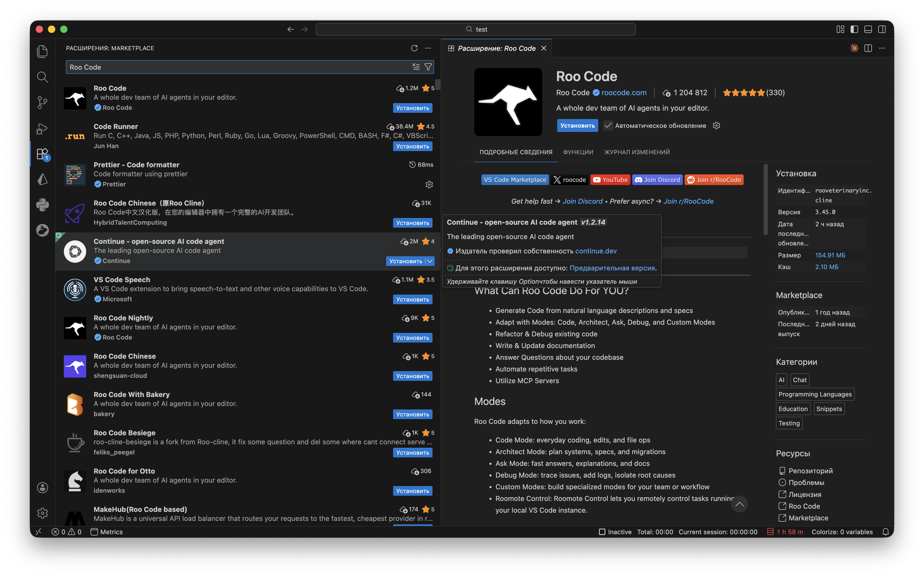Click the split editor icon

click(x=868, y=48)
